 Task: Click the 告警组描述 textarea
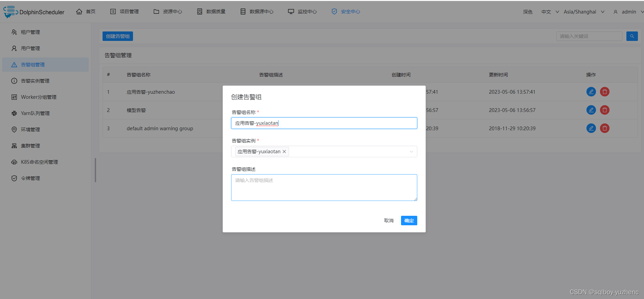point(324,187)
